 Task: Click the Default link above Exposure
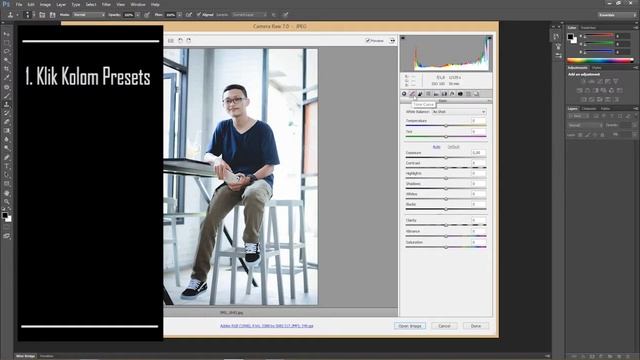tap(453, 147)
